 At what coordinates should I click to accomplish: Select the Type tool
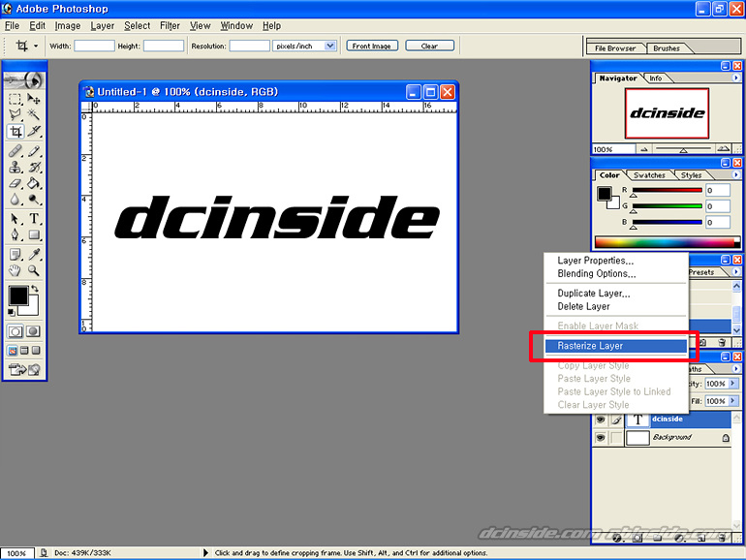pyautogui.click(x=33, y=219)
